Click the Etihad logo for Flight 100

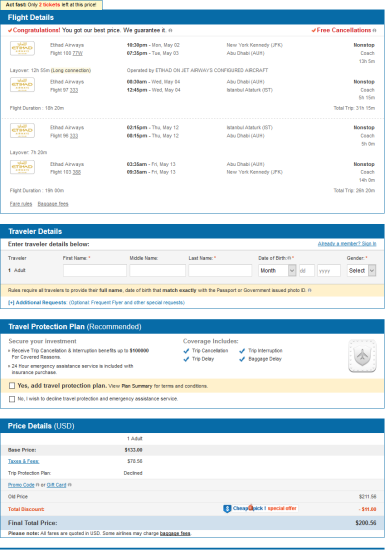22,48
